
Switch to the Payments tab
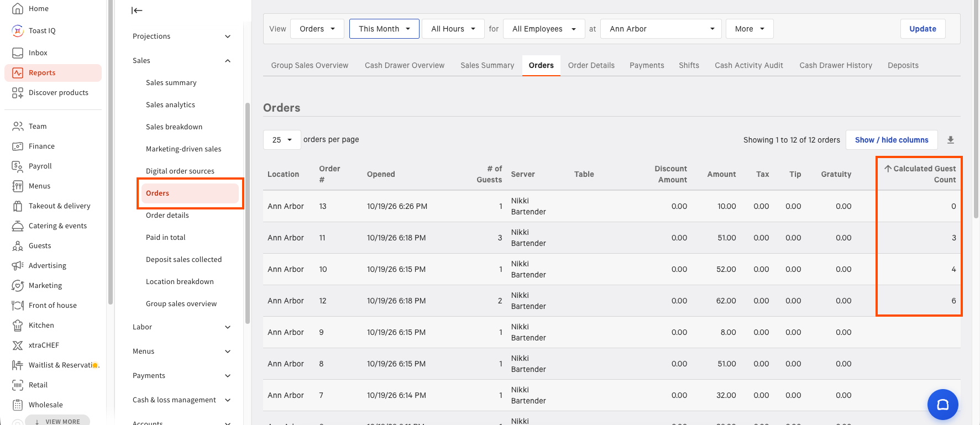click(647, 65)
